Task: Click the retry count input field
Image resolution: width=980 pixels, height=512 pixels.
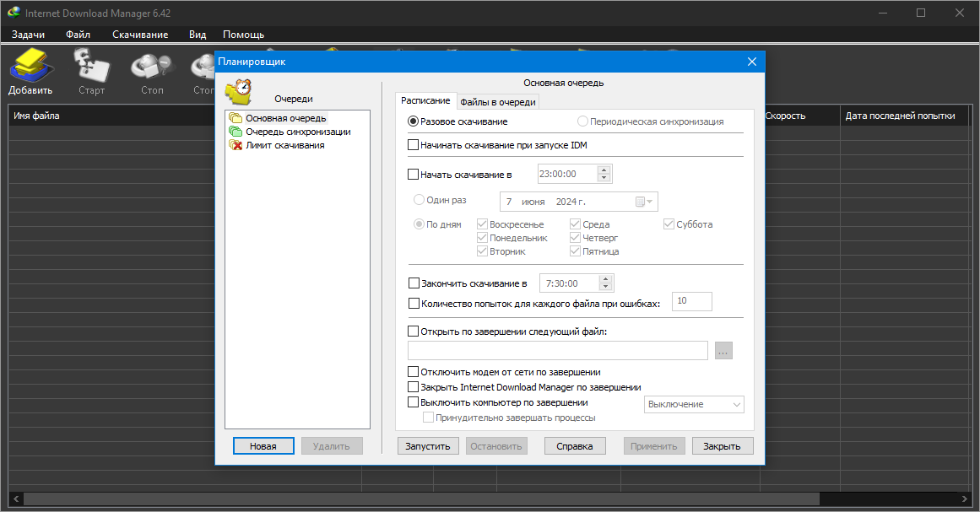Action: pos(692,302)
